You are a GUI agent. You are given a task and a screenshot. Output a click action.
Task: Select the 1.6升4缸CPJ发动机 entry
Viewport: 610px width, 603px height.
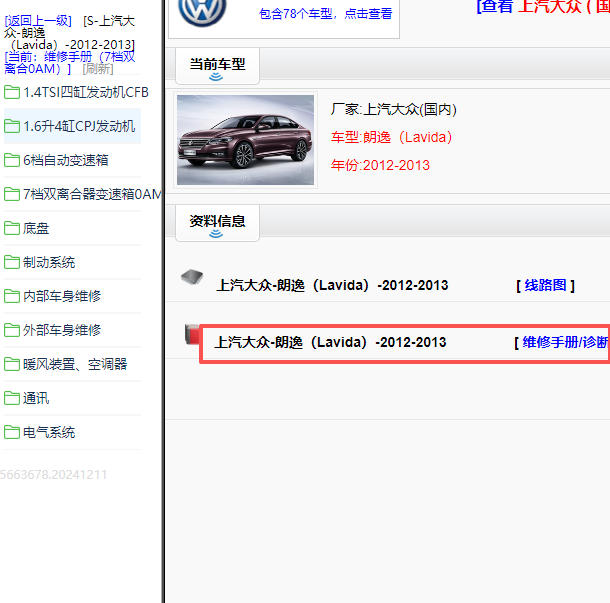click(x=79, y=126)
